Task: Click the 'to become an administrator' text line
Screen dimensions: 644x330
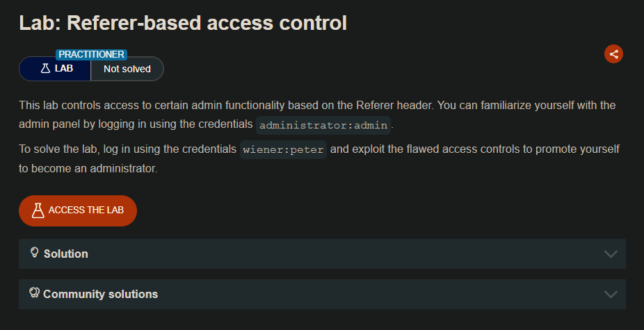Action: pos(88,169)
